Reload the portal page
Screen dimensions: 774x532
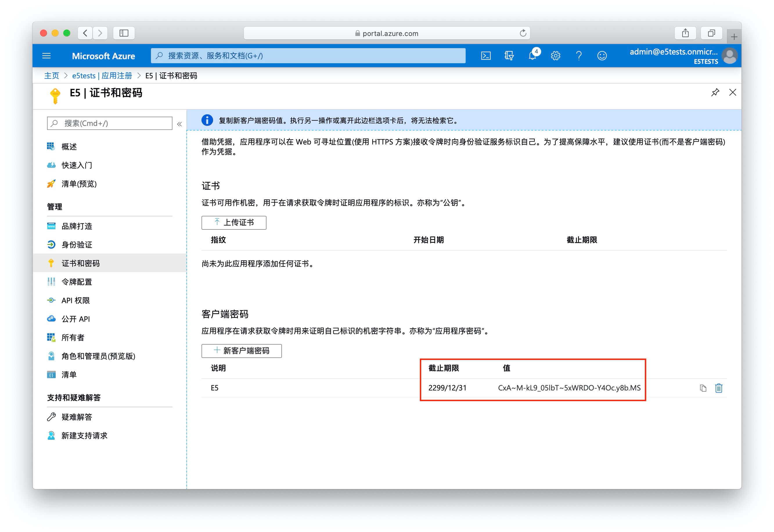click(523, 33)
